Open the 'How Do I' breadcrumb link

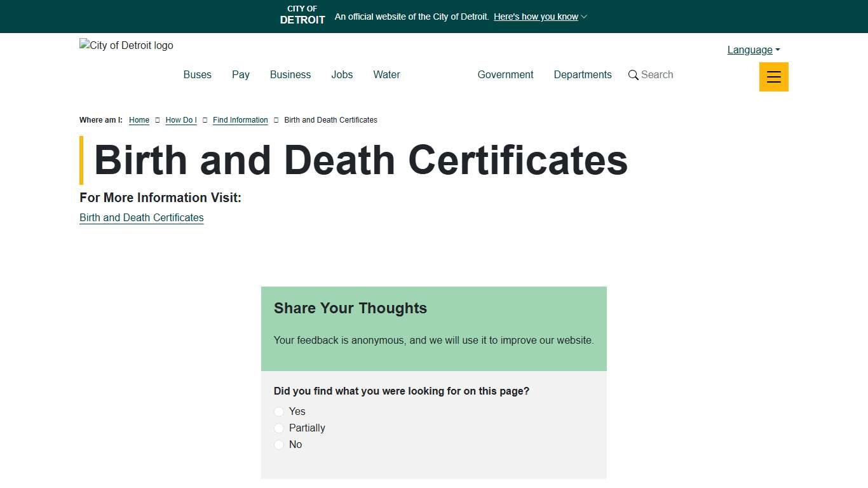[180, 120]
